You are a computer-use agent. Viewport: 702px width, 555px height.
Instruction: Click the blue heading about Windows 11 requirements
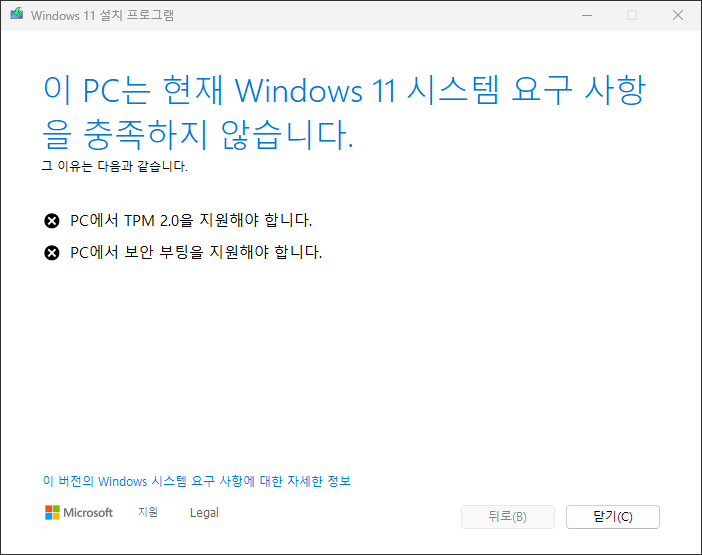click(344, 112)
